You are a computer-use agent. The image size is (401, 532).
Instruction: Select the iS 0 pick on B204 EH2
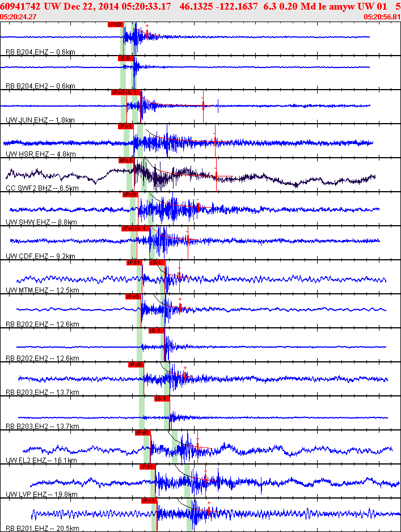[x=125, y=58]
